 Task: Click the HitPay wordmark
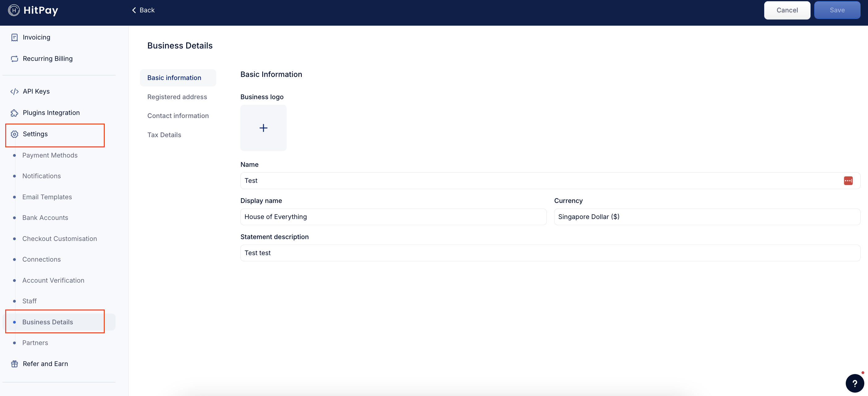tap(41, 11)
